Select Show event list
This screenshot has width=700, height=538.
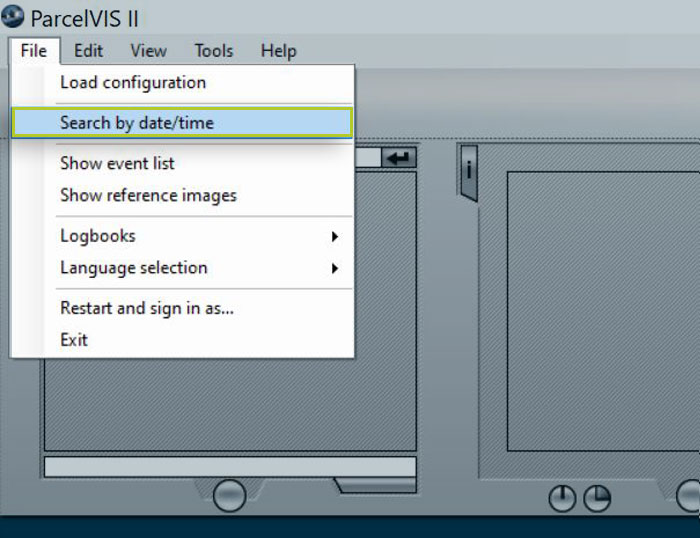[x=182, y=163]
